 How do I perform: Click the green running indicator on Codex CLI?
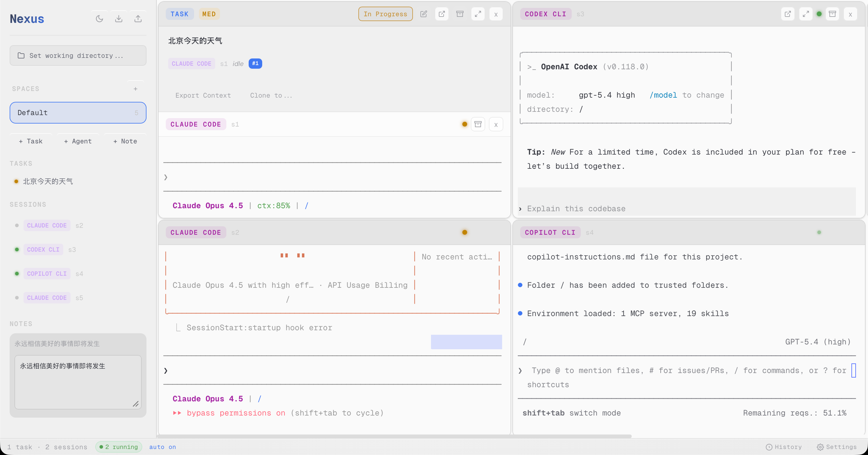819,14
